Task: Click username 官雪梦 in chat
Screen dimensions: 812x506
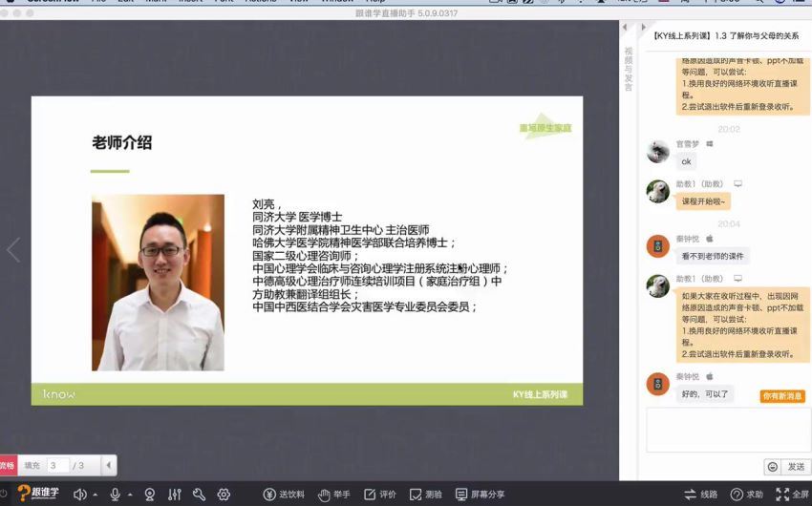Action: coord(687,144)
